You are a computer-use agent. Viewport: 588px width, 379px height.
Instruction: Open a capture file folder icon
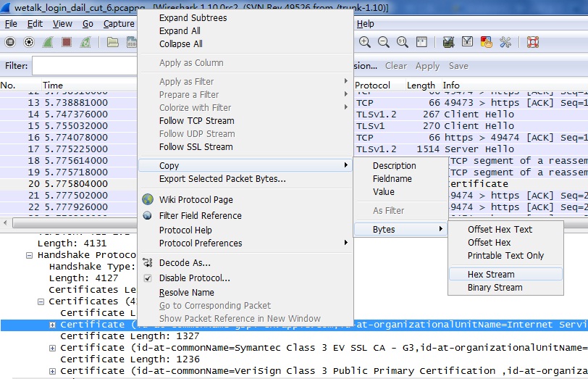click(112, 42)
